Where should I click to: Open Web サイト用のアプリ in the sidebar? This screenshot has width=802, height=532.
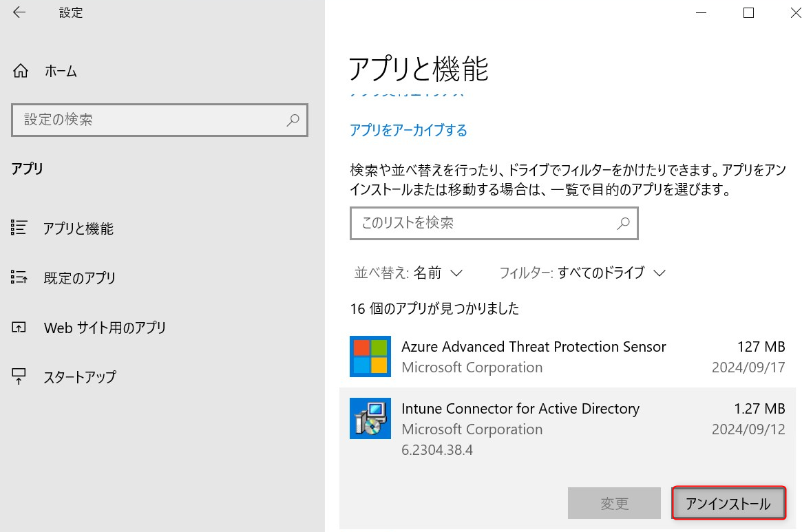105,328
